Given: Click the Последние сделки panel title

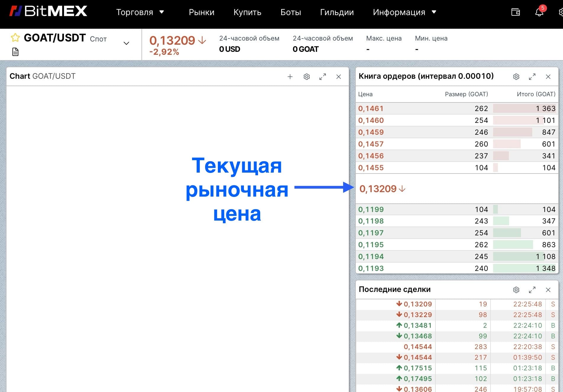Looking at the screenshot, I should [395, 290].
